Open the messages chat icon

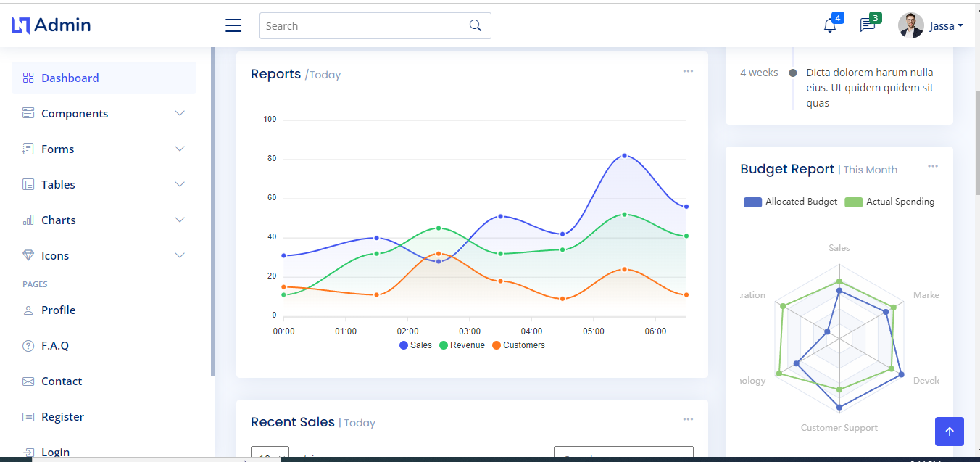coord(867,25)
